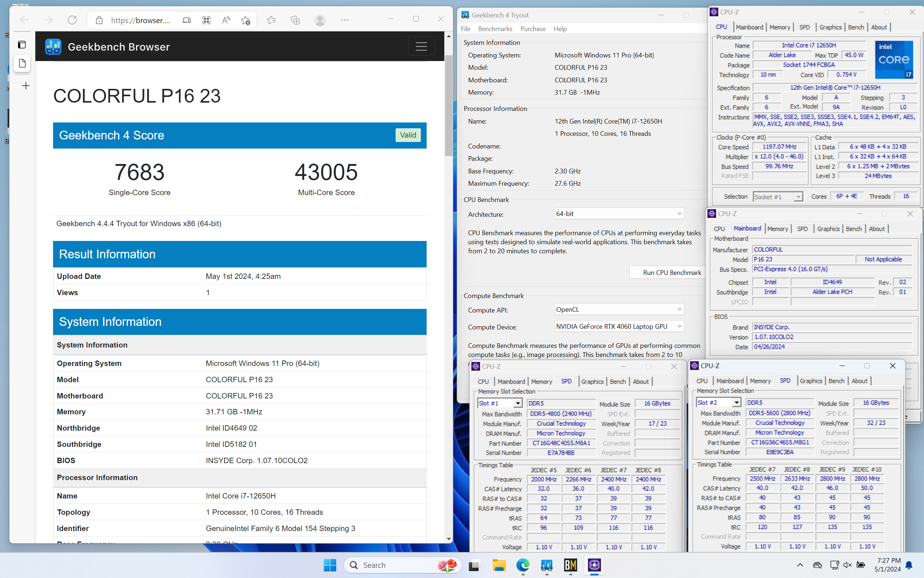Click the 43005 multi-core score

coord(326,172)
